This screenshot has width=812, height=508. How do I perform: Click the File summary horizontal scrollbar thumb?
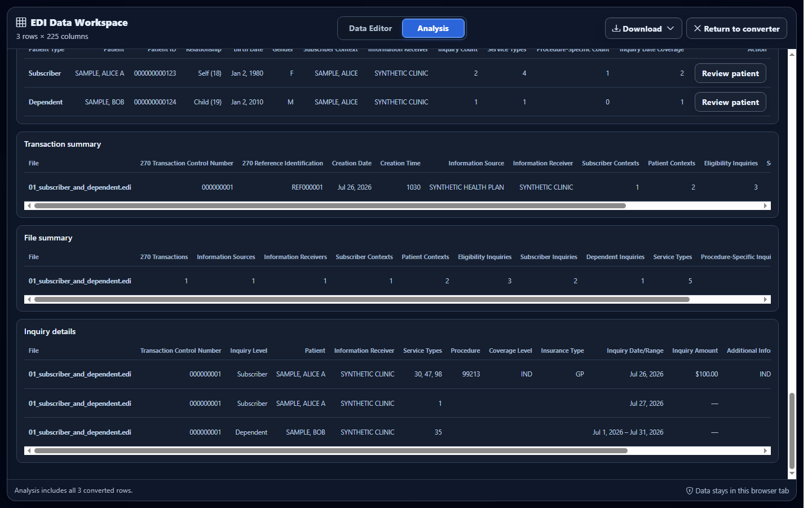[x=362, y=300]
